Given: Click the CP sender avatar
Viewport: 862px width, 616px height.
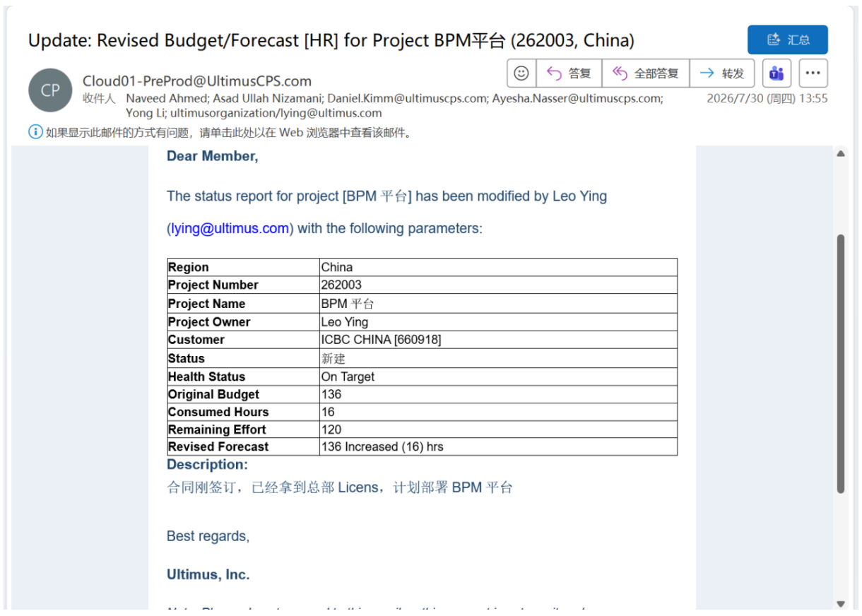Looking at the screenshot, I should point(50,90).
